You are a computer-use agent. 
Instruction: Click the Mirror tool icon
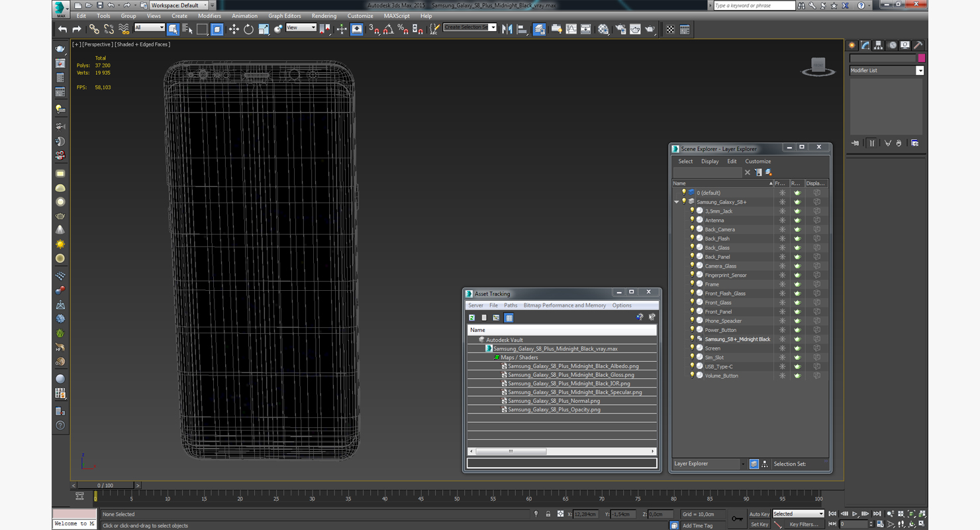(x=507, y=29)
